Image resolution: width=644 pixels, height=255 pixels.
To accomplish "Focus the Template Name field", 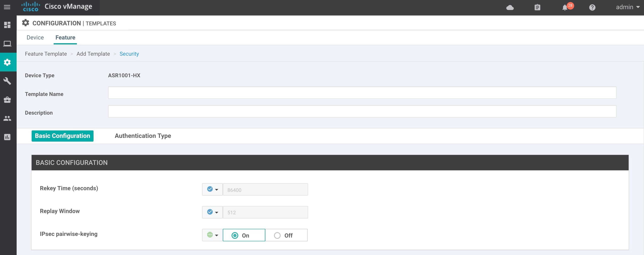I will pyautogui.click(x=362, y=93).
